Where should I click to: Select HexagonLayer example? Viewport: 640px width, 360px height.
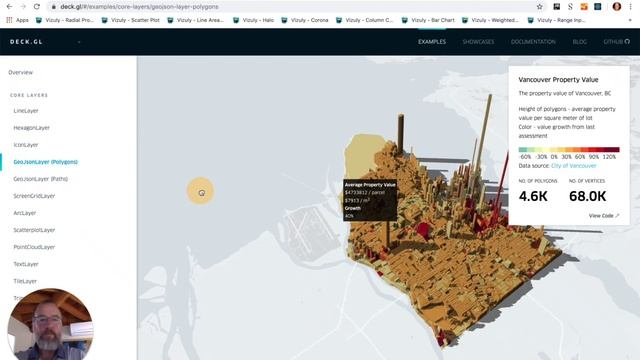click(x=31, y=128)
